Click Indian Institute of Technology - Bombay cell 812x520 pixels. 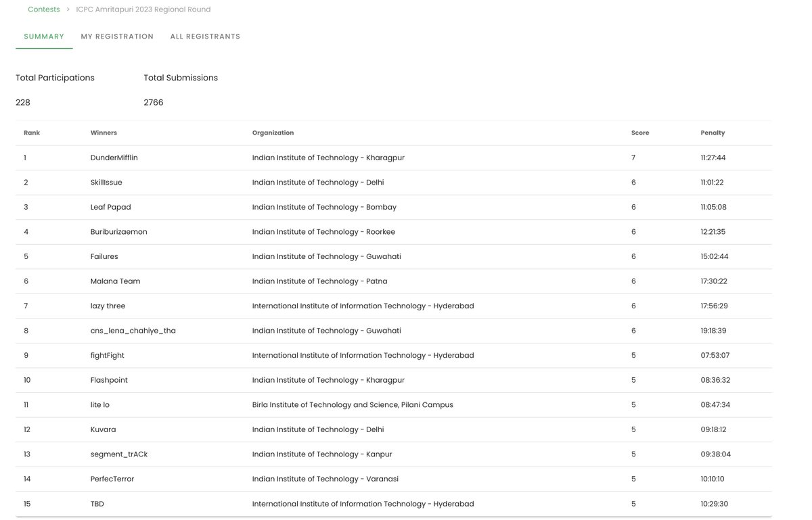click(324, 207)
